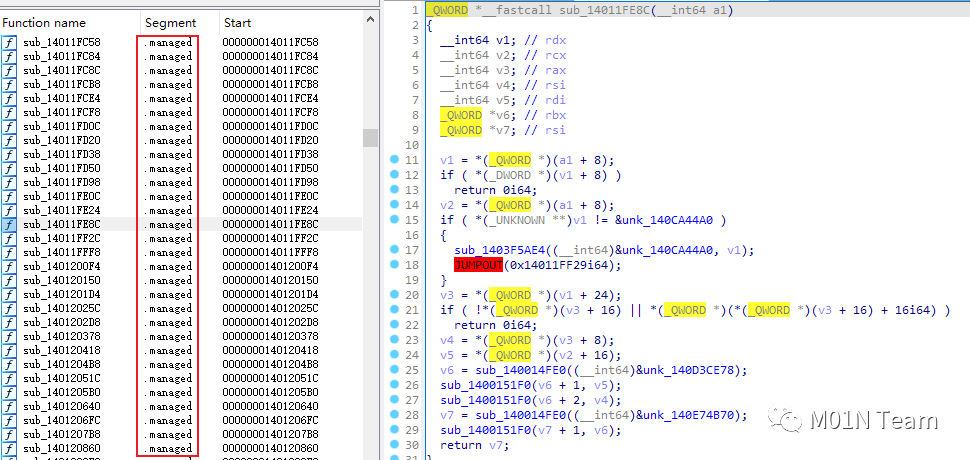
Task: Toggle breakpoint dot on line 25
Action: (395, 370)
